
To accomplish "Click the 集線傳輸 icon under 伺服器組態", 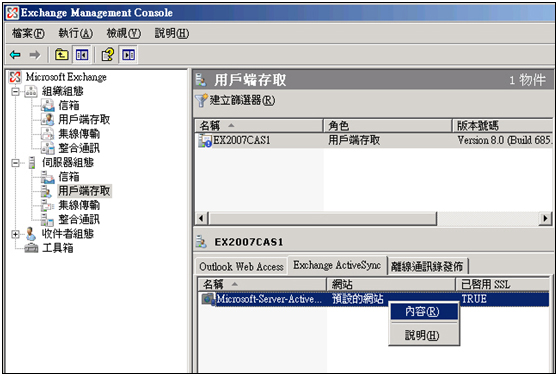I will coord(47,205).
